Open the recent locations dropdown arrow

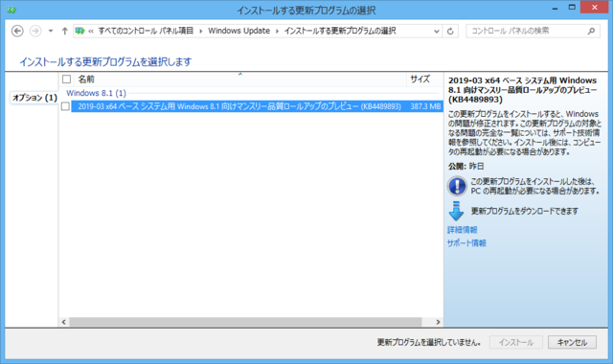51,31
